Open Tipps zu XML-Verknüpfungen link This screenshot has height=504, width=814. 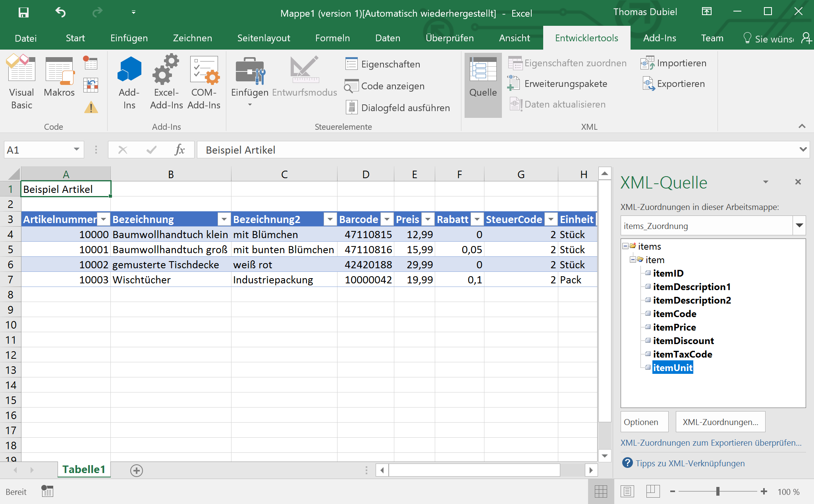coord(690,463)
